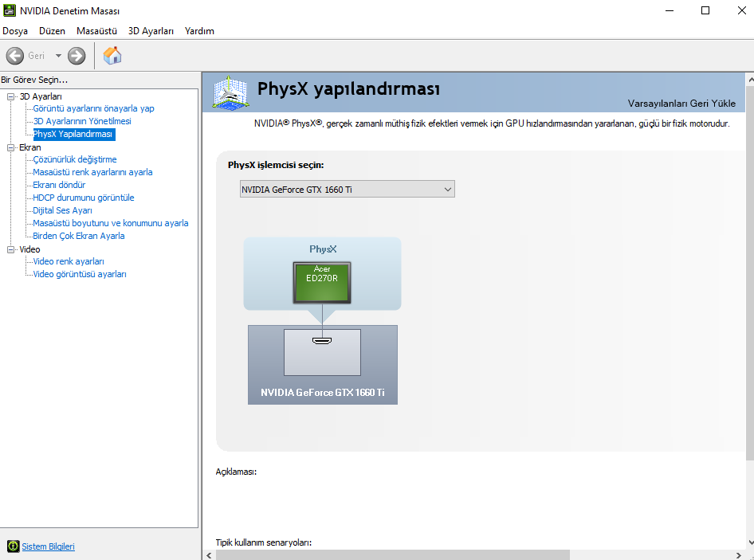Screen dimensions: 754x560
Task: Maximize the NVIDIA Denetim Masası window
Action: coord(705,10)
